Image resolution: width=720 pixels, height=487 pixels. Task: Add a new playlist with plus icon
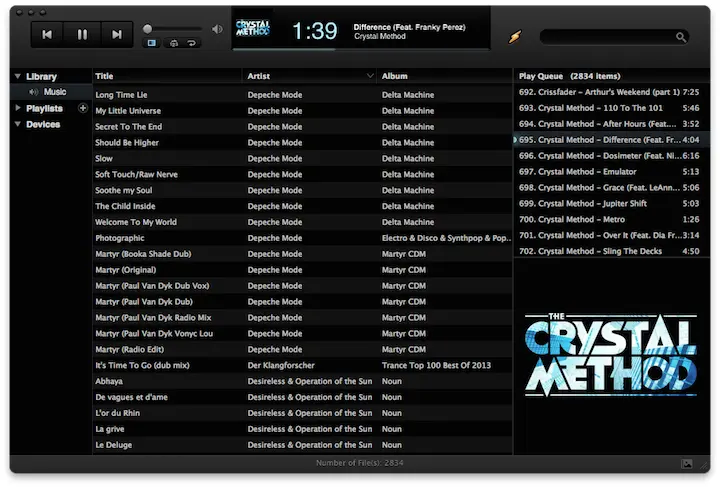(83, 108)
